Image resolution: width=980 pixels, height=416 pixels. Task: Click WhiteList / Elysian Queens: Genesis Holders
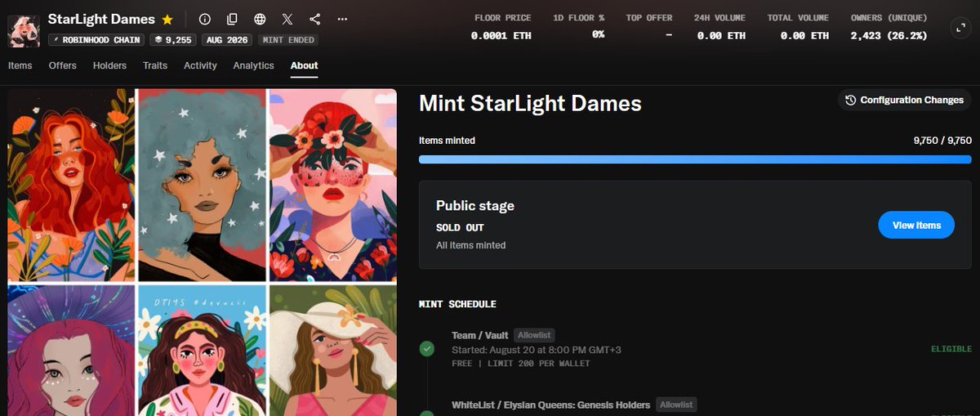(x=551, y=405)
